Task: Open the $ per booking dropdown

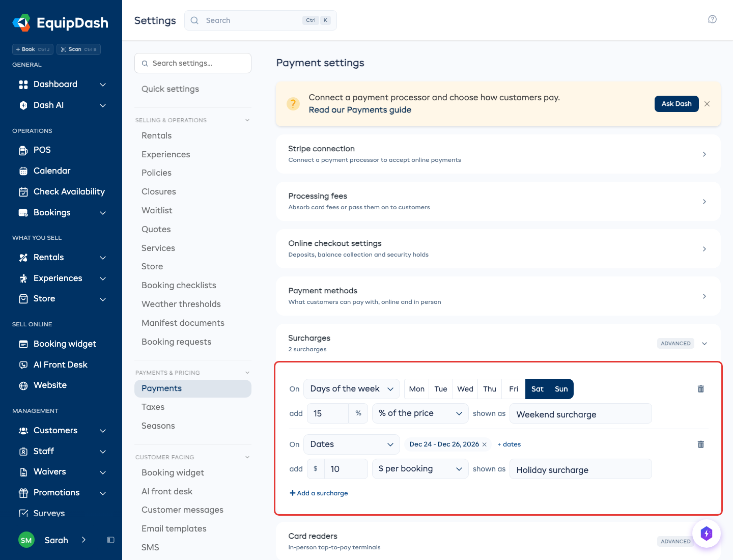Action: pyautogui.click(x=420, y=469)
